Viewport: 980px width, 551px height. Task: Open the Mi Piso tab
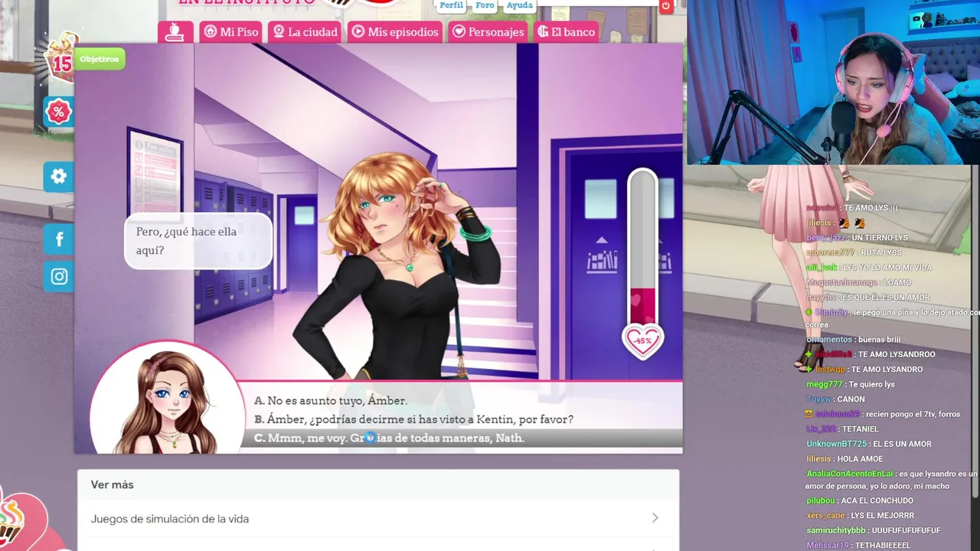(x=231, y=31)
